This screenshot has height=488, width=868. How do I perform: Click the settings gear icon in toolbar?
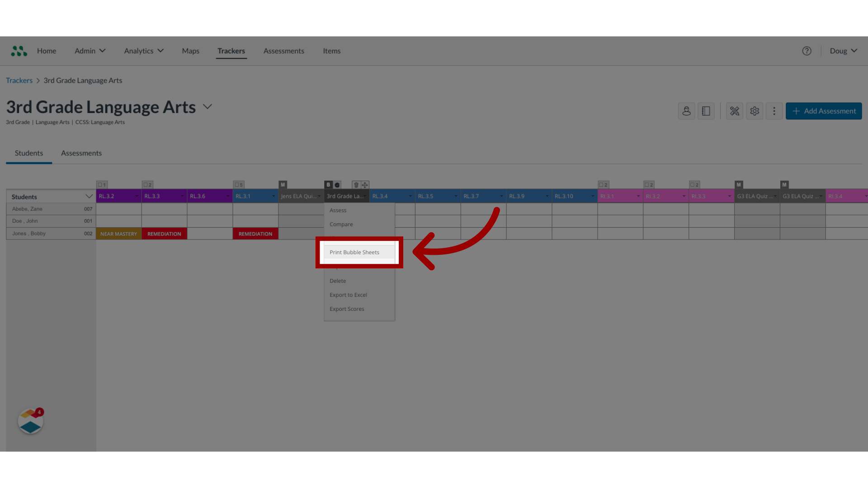[754, 110]
